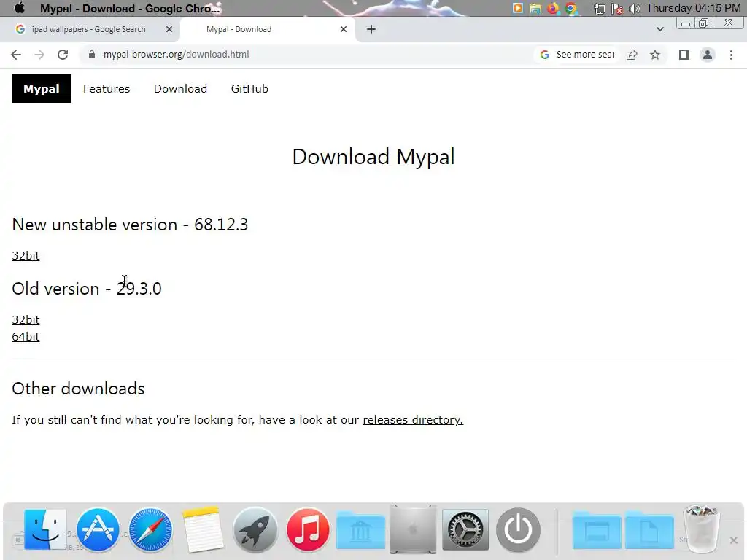Click the See more search chip
The image size is (747, 560).
click(578, 54)
